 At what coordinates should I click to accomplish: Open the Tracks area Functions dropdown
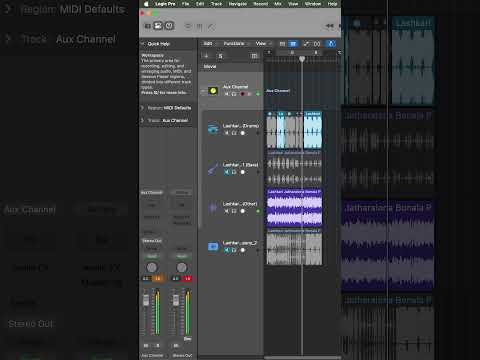coord(235,44)
